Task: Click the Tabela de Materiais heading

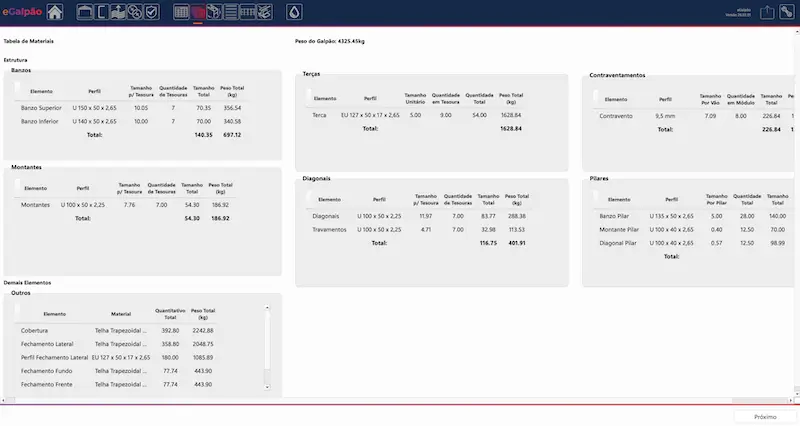Action: point(29,41)
